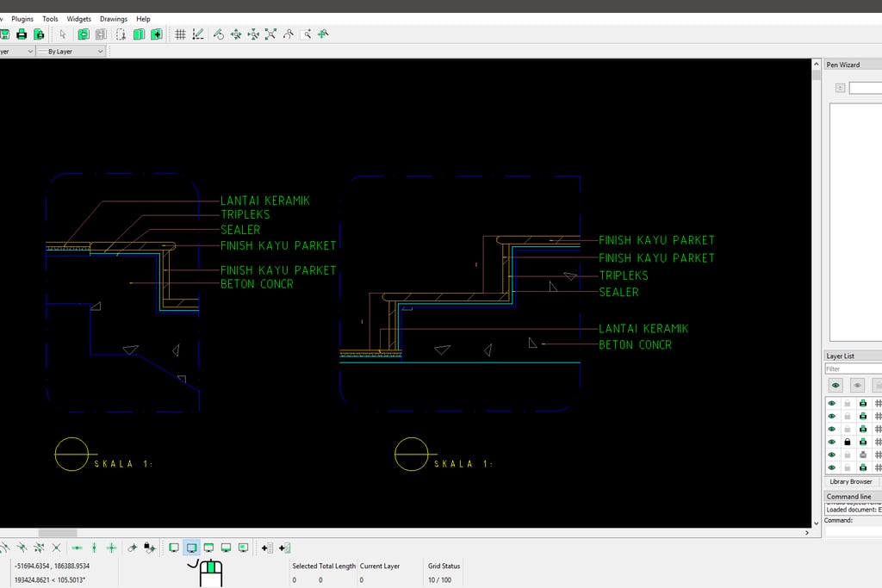Click Set Relative Zero icon
This screenshot has height=588, width=882.
coord(132,548)
